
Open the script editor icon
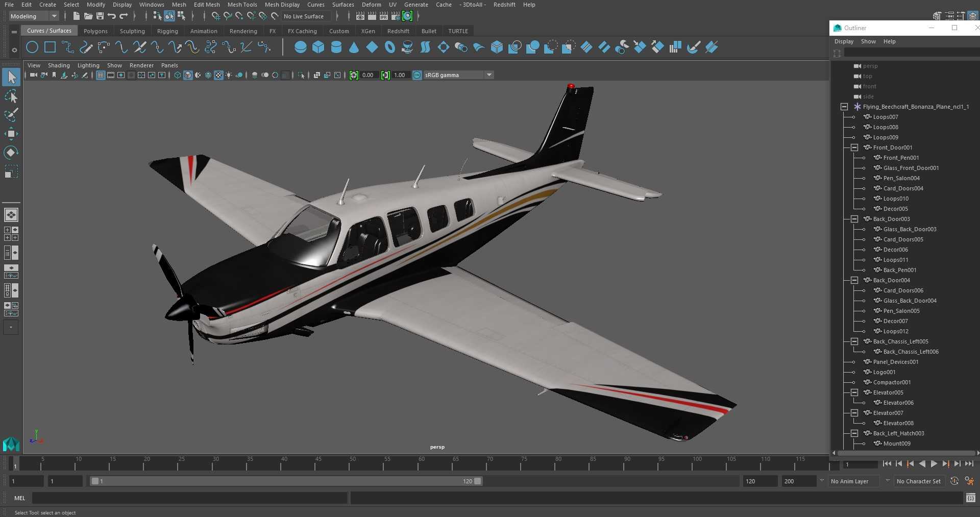971,498
